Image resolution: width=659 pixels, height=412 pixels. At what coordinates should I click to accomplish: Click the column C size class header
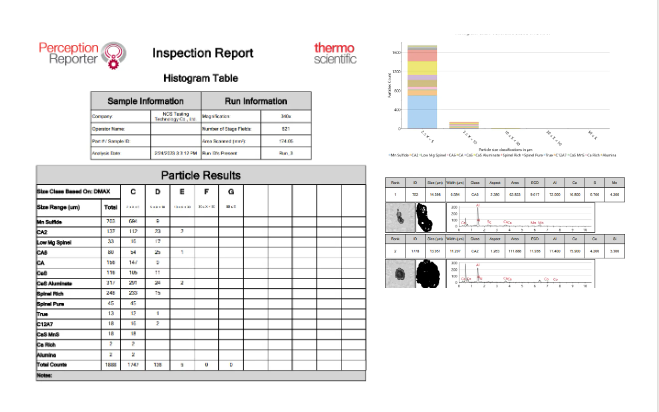pos(132,190)
